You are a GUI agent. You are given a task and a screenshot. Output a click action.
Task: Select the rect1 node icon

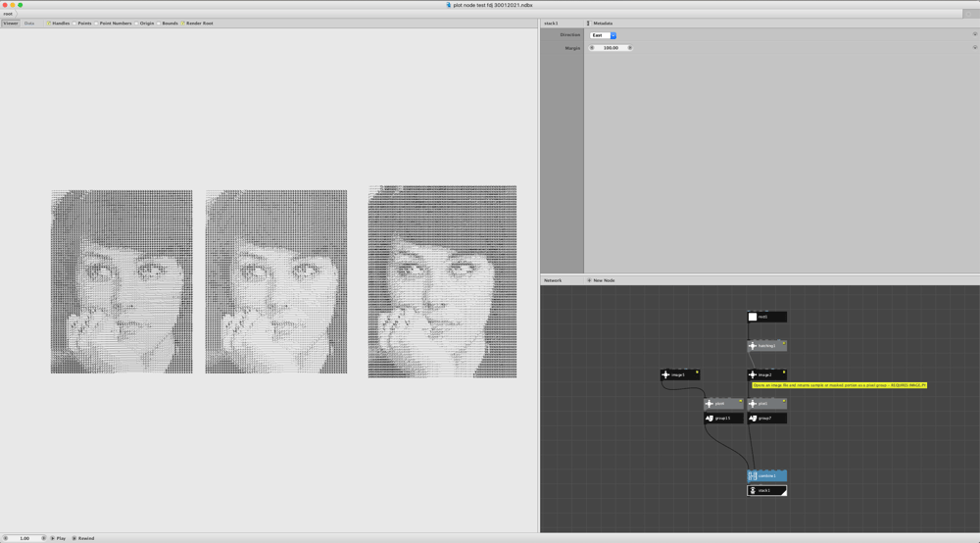click(x=753, y=317)
